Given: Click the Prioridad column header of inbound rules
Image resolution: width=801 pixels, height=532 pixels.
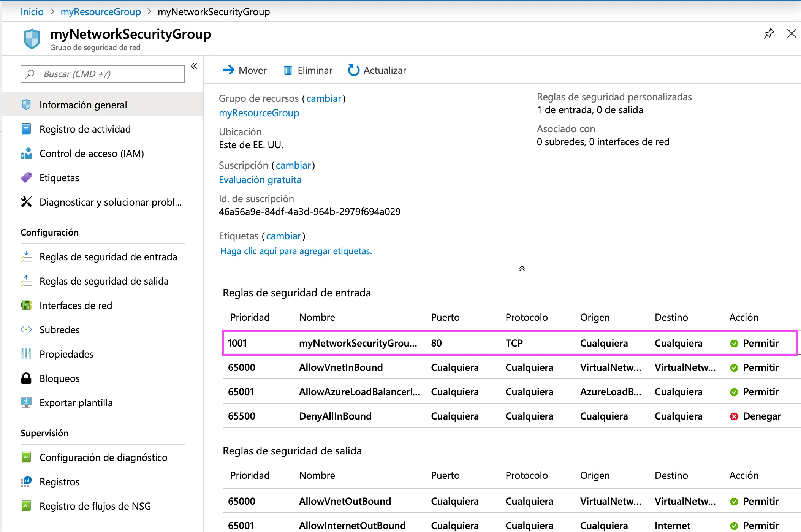Looking at the screenshot, I should [250, 317].
